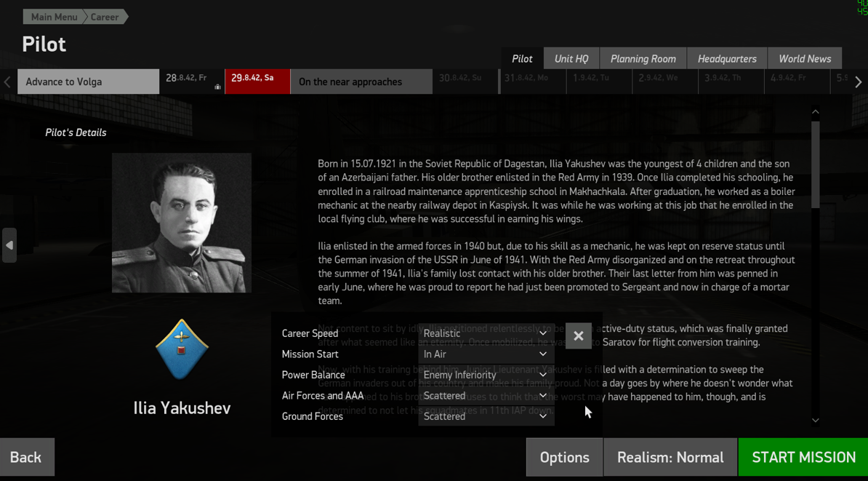Open Air Forces and AAA dropdown
The width and height of the screenshot is (868, 481).
[486, 396]
